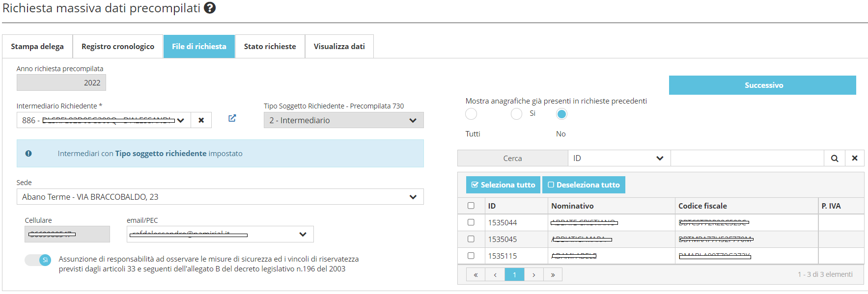868x294 pixels.
Task: Toggle the responsibility assumption switch
Action: click(x=38, y=260)
